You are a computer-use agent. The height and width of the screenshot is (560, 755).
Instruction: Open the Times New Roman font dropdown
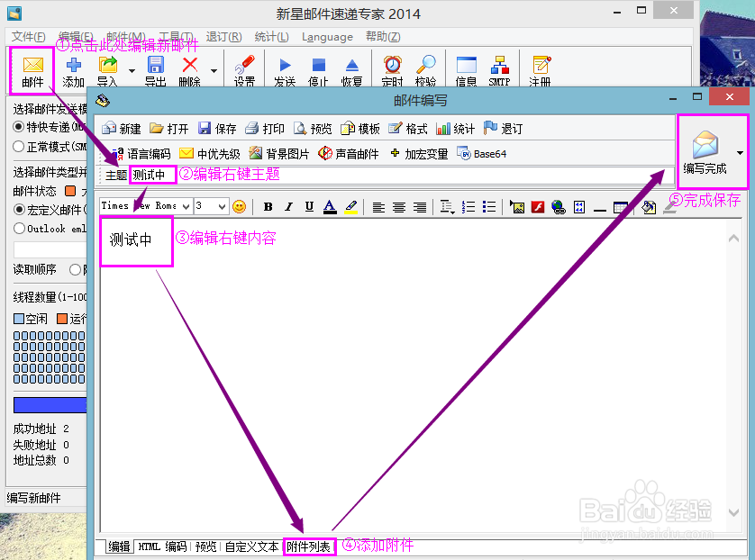coord(186,206)
